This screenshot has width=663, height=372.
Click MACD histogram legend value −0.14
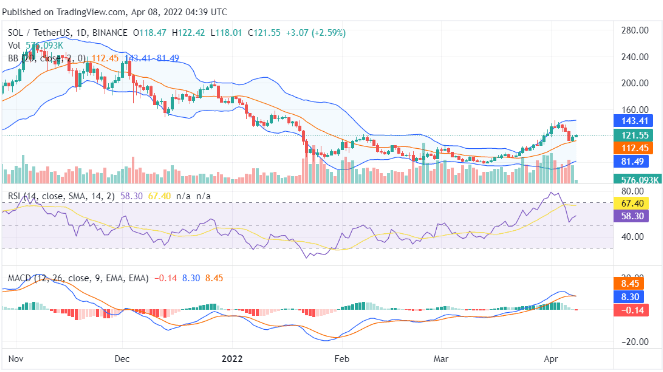(166, 278)
